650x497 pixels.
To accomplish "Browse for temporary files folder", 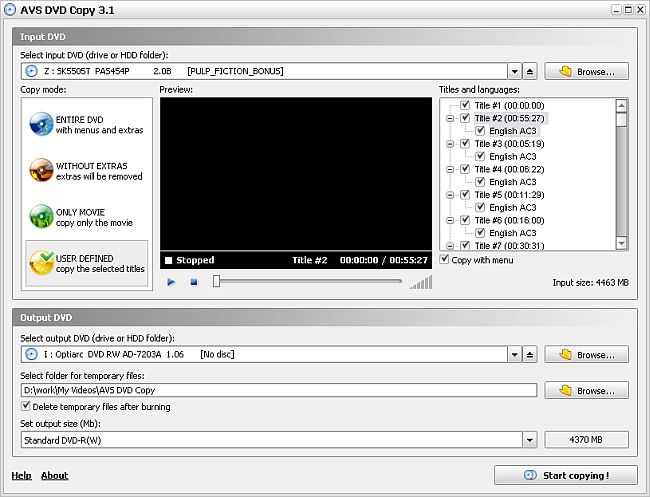I will pos(587,390).
